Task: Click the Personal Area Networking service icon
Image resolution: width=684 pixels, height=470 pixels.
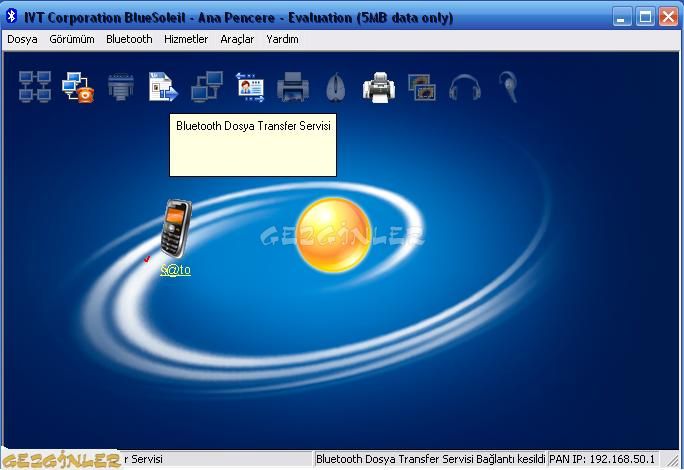Action: [x=35, y=87]
